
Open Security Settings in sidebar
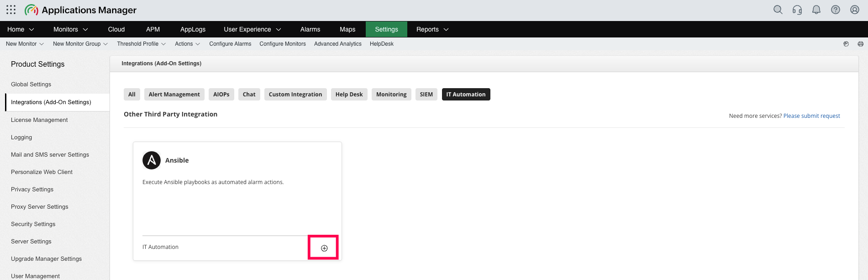click(33, 224)
